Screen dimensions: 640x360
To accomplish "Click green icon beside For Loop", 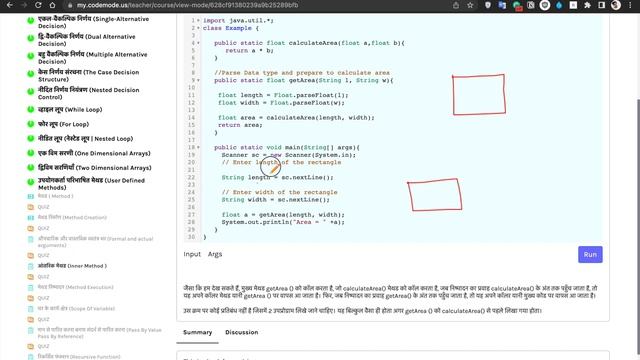I will click(31, 124).
